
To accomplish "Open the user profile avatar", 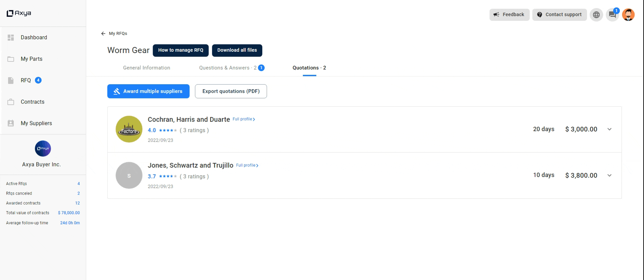I will click(x=628, y=15).
